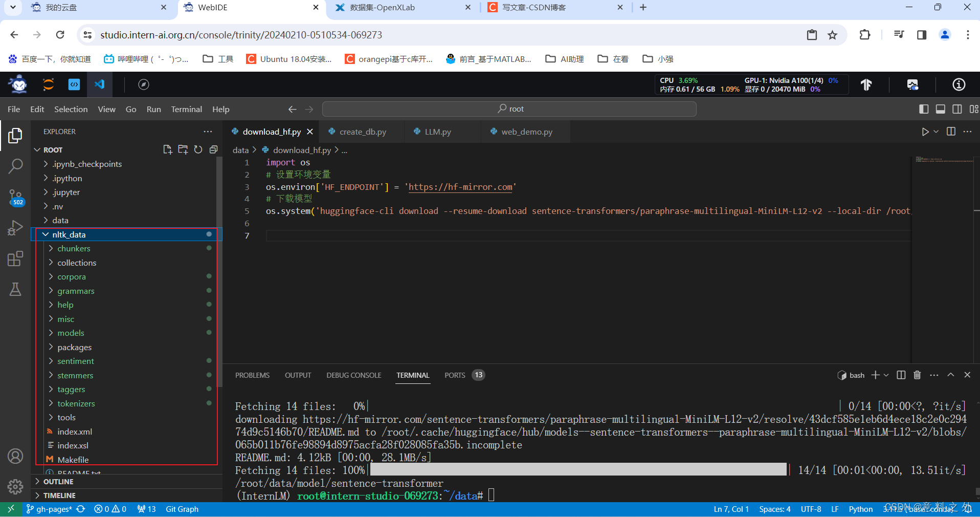Image resolution: width=980 pixels, height=517 pixels.
Task: Run the Python file with play button
Action: tap(925, 132)
